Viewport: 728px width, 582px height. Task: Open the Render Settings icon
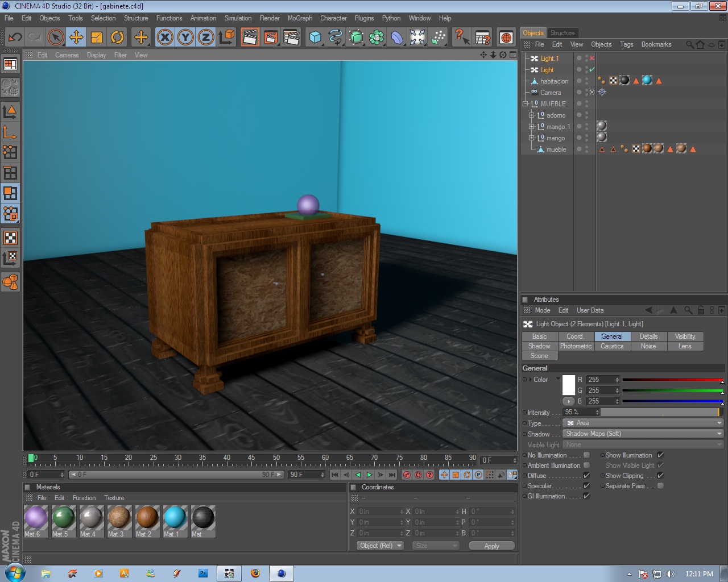(x=292, y=37)
